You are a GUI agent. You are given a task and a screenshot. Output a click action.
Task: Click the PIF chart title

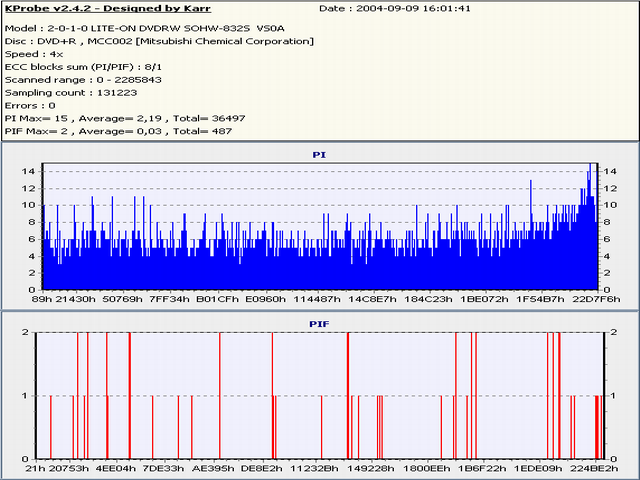(x=319, y=324)
